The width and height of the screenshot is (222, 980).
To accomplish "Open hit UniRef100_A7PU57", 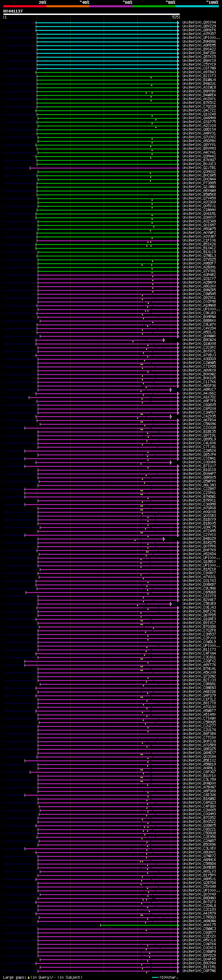I will 199,34.
